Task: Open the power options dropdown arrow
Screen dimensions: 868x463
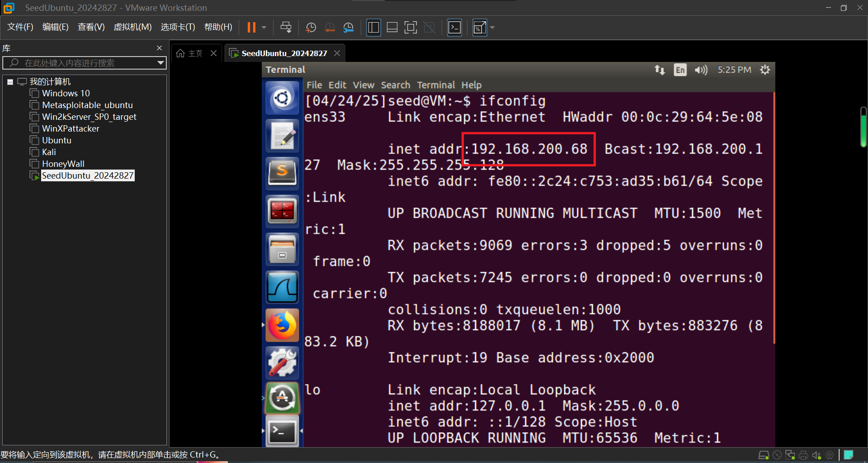Action: [x=264, y=28]
